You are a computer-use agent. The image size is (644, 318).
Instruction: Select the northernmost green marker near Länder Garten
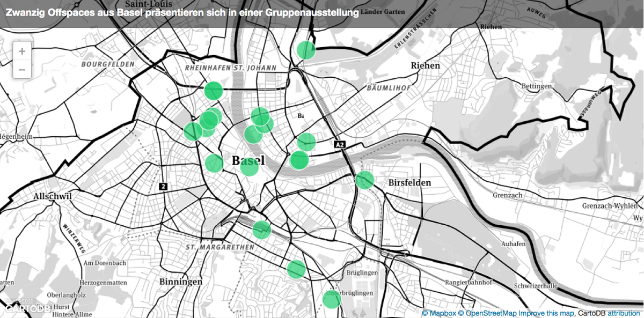[306, 50]
